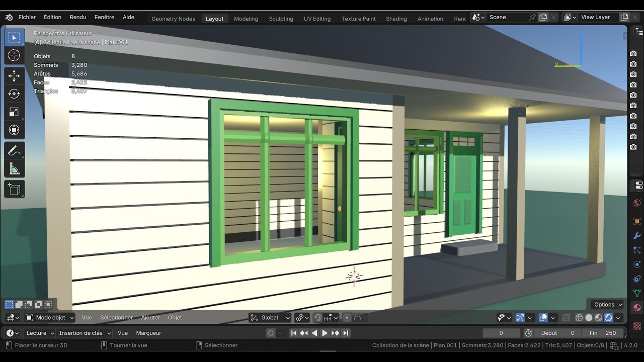Create a new scene via copy icon
This screenshot has height=362, width=644.
pos(543,17)
